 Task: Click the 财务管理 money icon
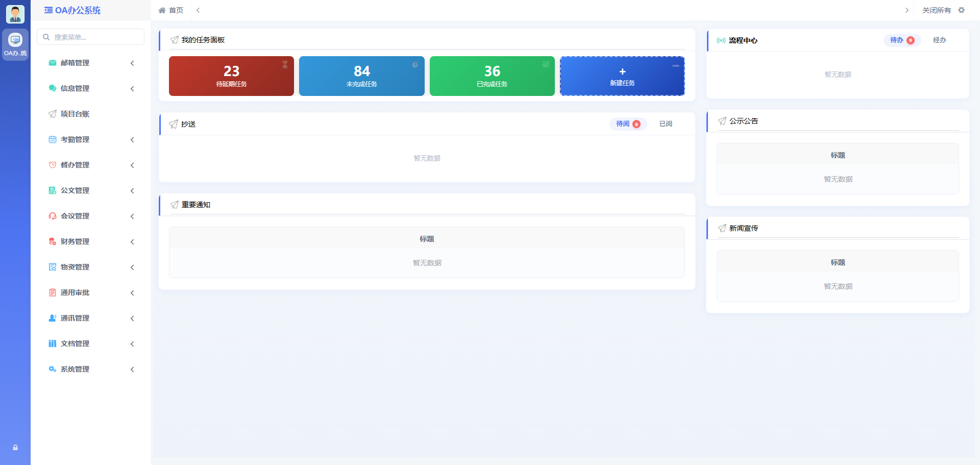(53, 241)
